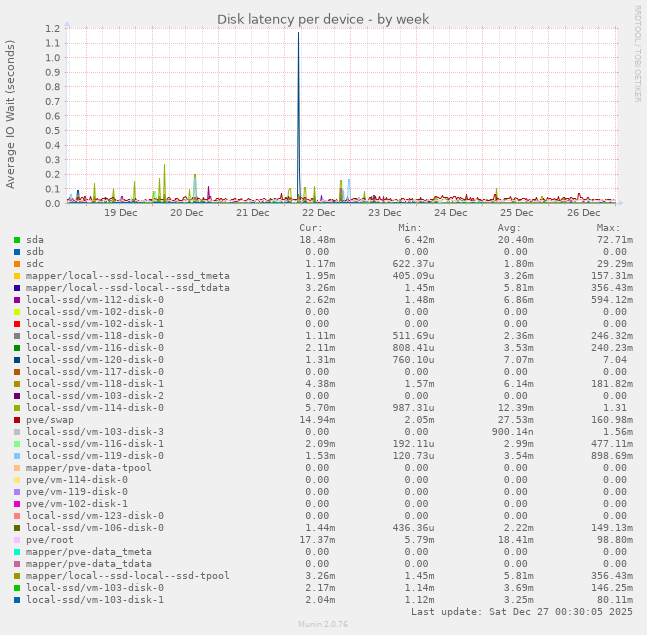This screenshot has width=647, height=635.
Task: Click the 'pve/vm-114-disk-0' legend label
Action: tap(77, 480)
